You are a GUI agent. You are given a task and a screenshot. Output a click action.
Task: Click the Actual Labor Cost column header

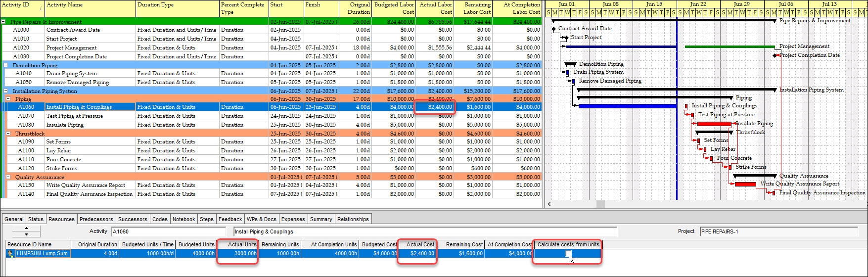pyautogui.click(x=435, y=8)
